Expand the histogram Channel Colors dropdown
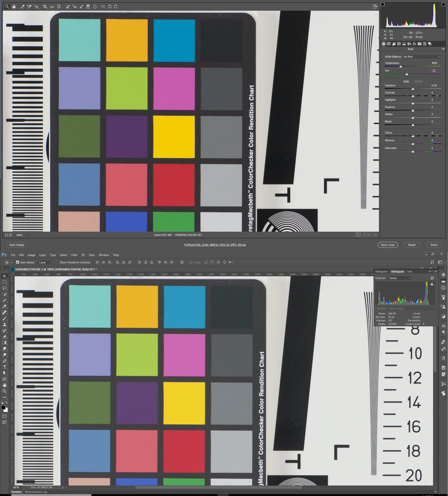Viewport: 448px width, 496px height. [x=399, y=278]
